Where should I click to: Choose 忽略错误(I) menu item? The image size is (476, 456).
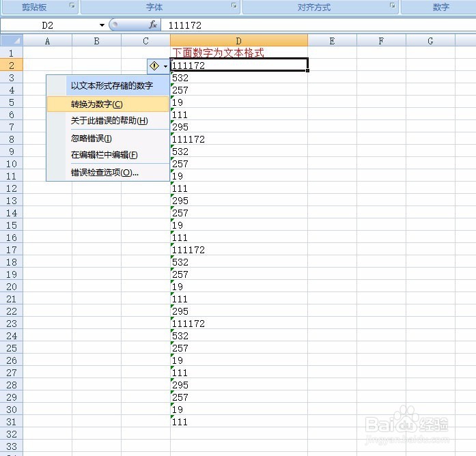click(x=108, y=139)
